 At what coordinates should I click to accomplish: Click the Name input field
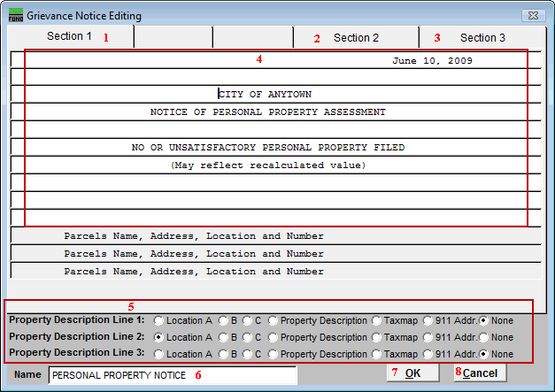click(173, 375)
